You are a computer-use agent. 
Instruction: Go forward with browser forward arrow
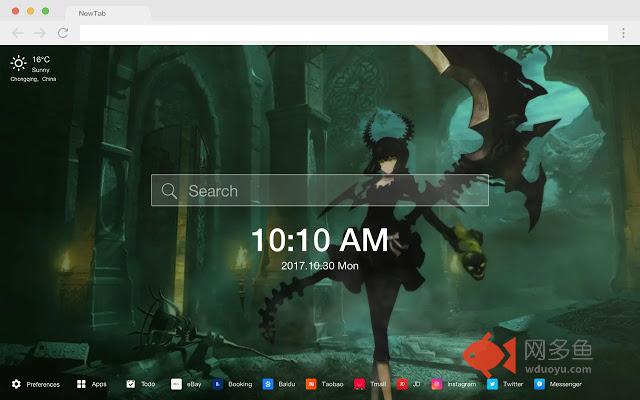[40, 33]
